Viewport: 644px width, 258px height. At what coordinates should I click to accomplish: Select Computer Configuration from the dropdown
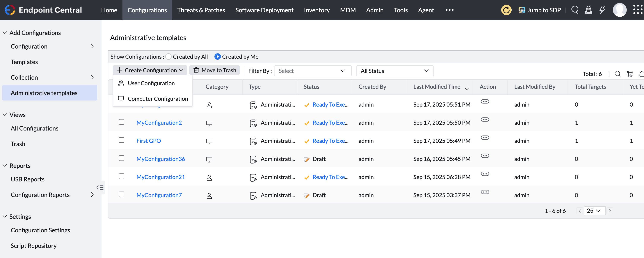pos(157,98)
